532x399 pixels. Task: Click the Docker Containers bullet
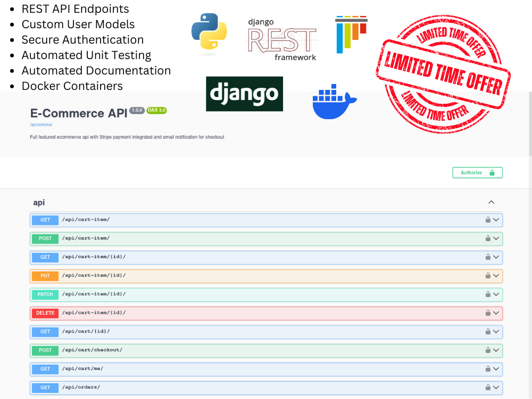[72, 86]
